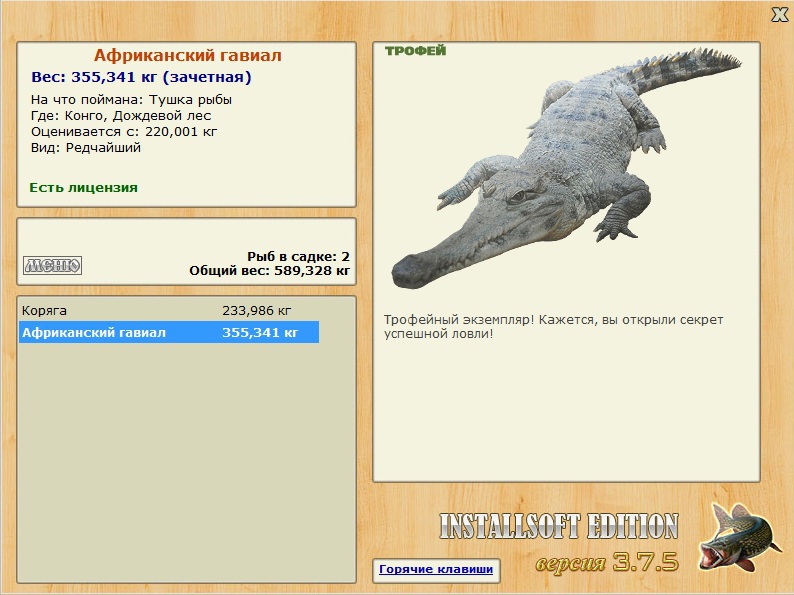Click the Общий вес: 589,328 кг total
This screenshot has height=595, width=794.
269,270
